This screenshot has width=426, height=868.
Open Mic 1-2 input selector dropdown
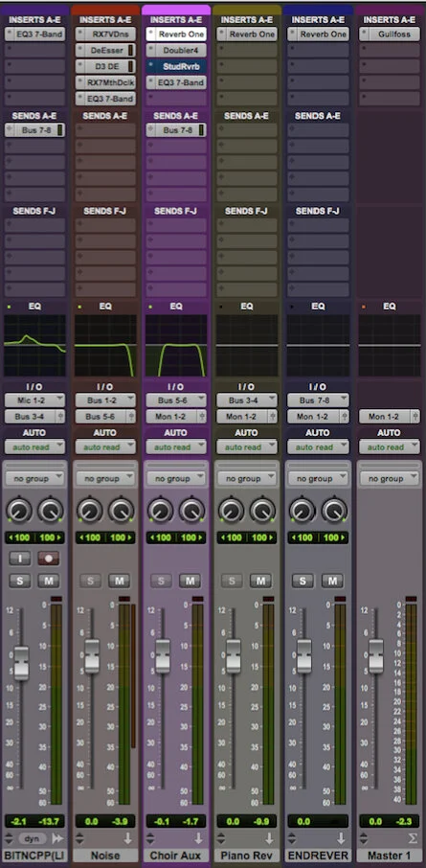coord(34,400)
